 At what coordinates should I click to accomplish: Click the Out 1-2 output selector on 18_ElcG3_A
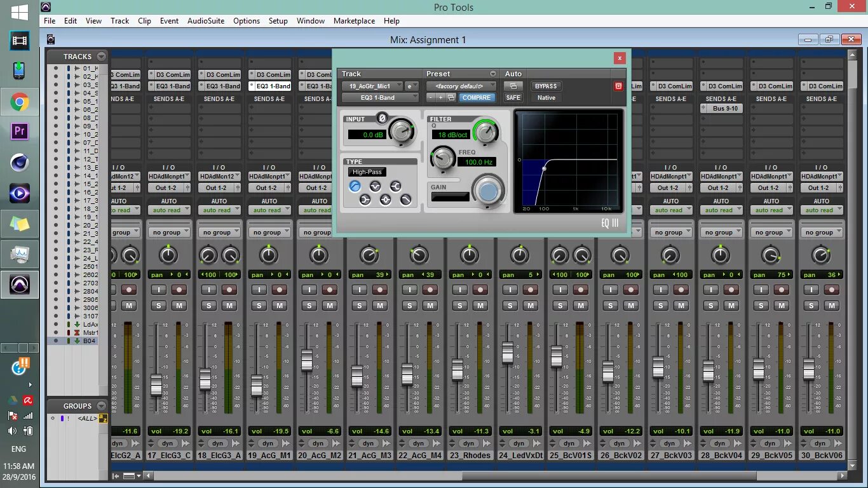coord(219,187)
